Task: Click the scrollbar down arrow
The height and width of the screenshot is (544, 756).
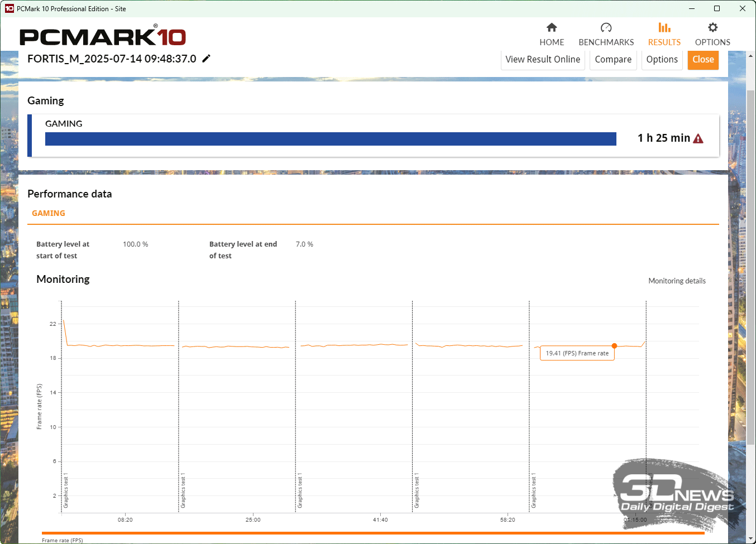Action: click(x=751, y=539)
